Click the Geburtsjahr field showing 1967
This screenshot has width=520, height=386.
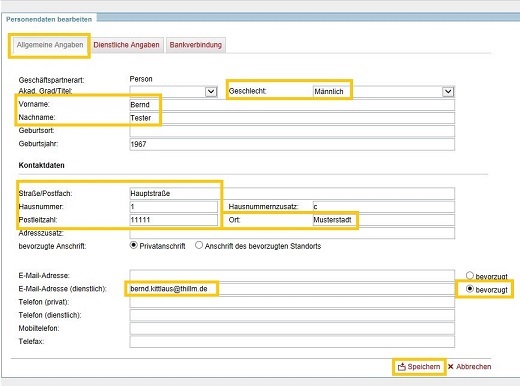[292, 144]
